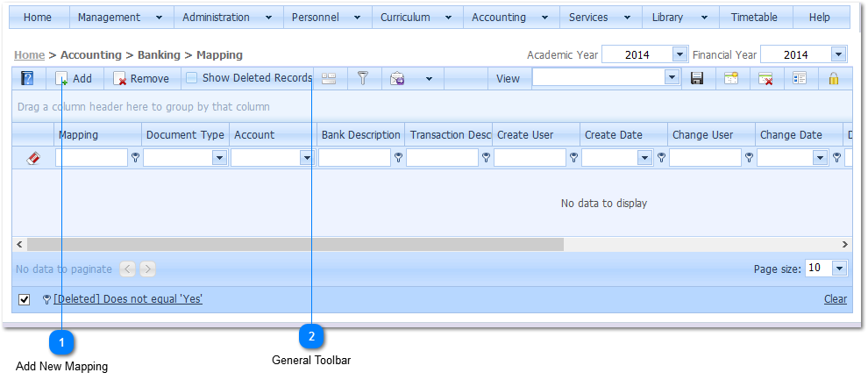Click the Add new mapping button
The height and width of the screenshot is (387, 868).
click(x=74, y=79)
